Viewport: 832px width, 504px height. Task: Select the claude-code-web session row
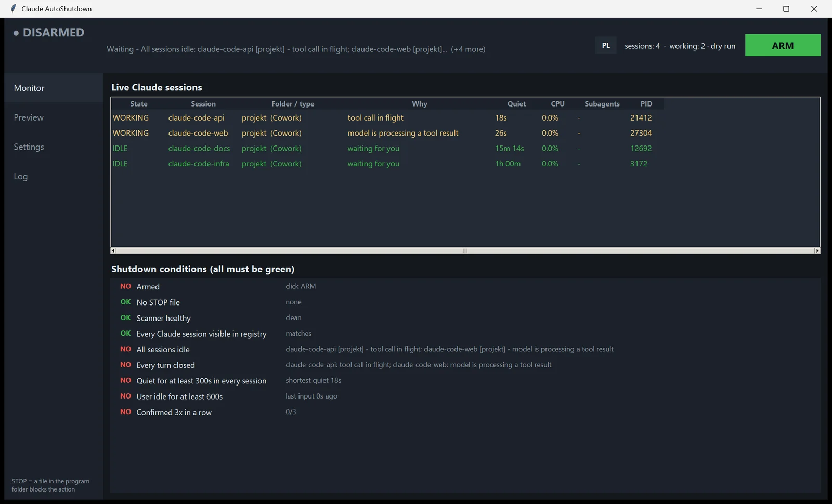(x=388, y=133)
